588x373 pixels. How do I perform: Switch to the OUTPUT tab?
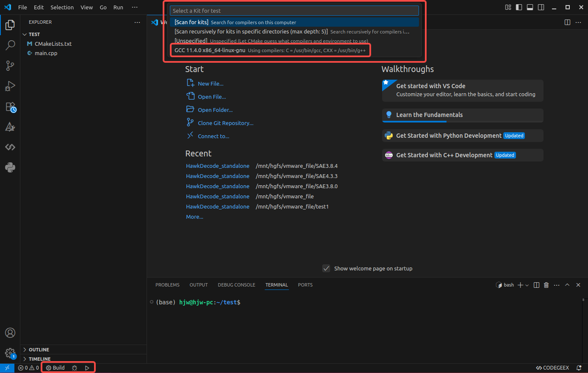199,285
